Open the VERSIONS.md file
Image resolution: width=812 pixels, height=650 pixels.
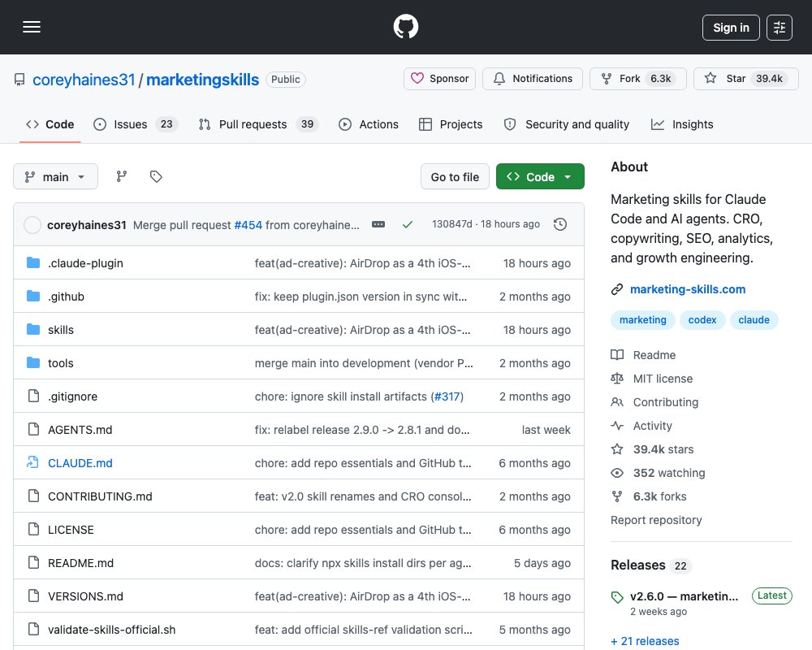[85, 596]
